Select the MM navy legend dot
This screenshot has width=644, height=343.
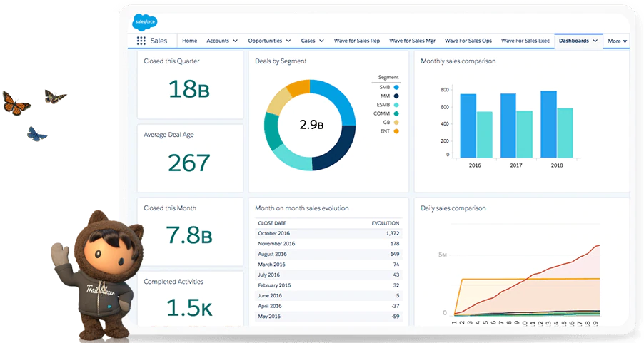(396, 96)
